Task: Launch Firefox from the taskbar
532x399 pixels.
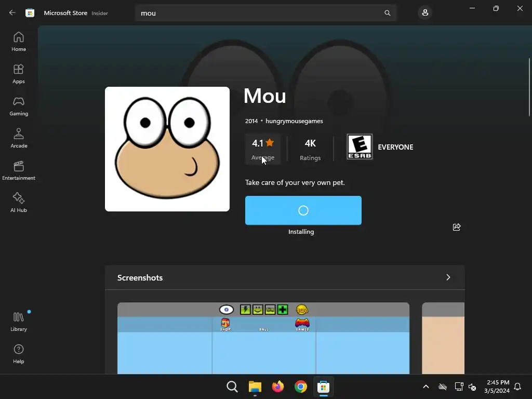Action: (278, 387)
